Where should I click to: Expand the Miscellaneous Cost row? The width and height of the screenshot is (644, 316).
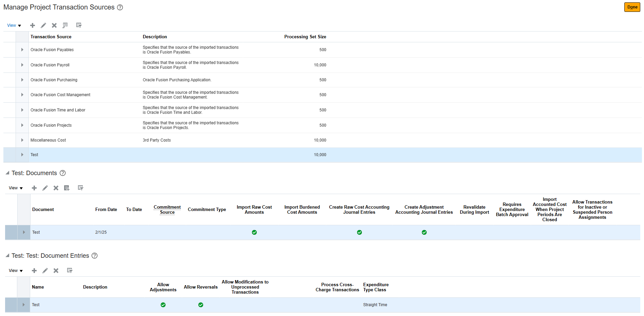[x=22, y=140]
